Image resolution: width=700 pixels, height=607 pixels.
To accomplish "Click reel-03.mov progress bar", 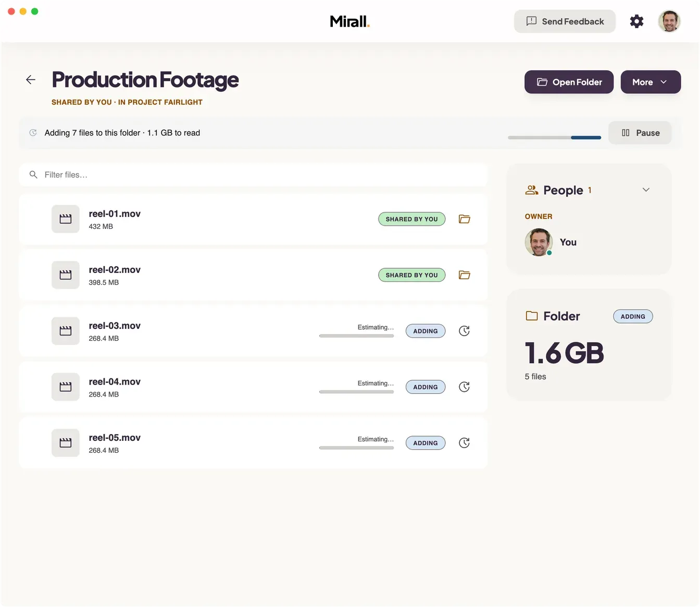I will click(356, 336).
